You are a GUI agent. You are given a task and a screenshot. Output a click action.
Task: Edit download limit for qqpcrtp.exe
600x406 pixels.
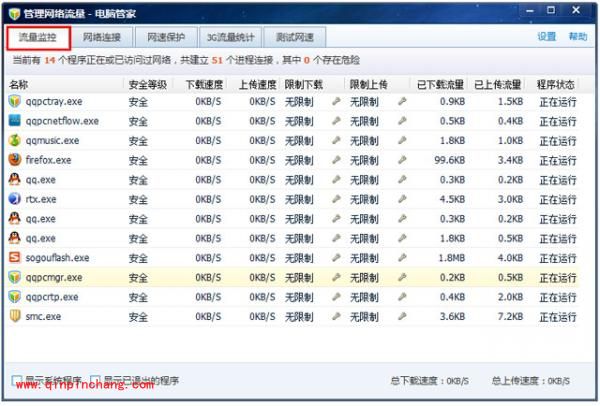(x=336, y=297)
